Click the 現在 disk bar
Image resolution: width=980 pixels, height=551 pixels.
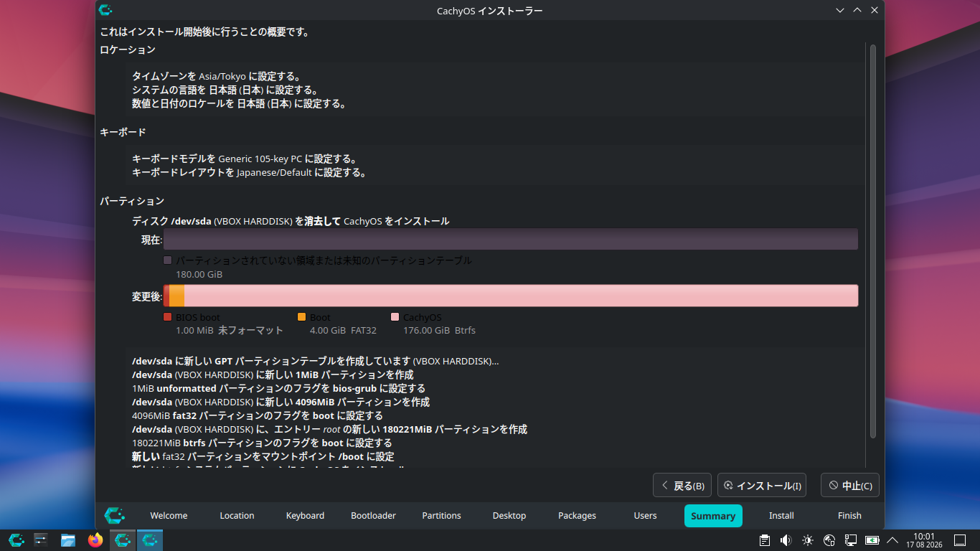(x=511, y=239)
